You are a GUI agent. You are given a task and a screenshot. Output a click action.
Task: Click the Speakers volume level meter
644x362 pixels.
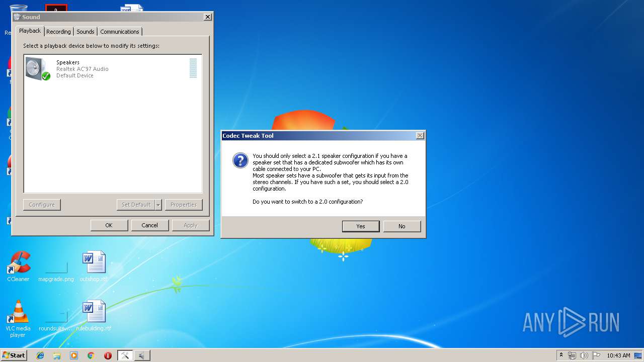pyautogui.click(x=193, y=68)
